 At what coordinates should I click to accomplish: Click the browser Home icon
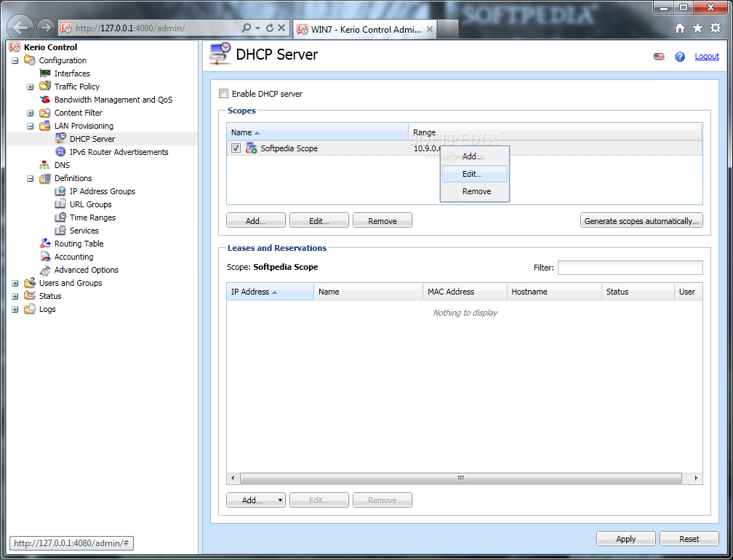point(680,28)
